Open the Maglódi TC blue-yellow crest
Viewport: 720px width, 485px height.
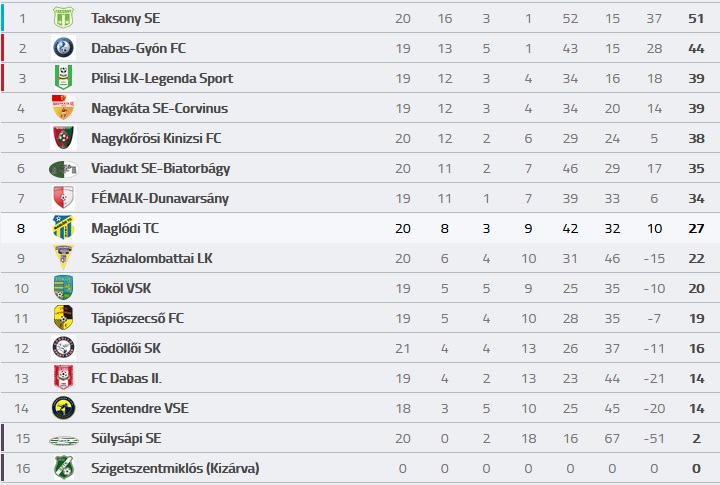point(63,228)
